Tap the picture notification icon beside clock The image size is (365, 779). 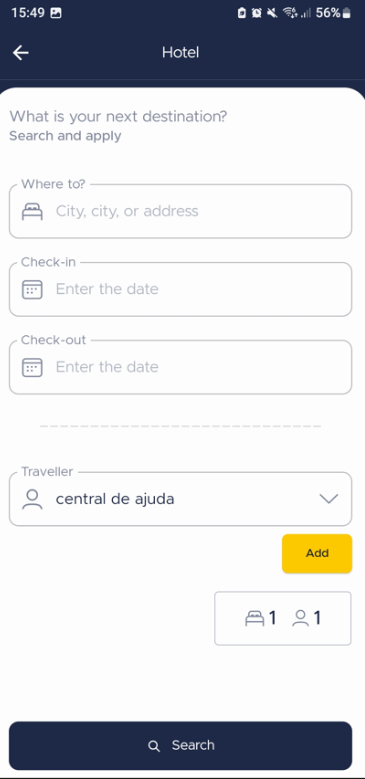click(x=56, y=13)
